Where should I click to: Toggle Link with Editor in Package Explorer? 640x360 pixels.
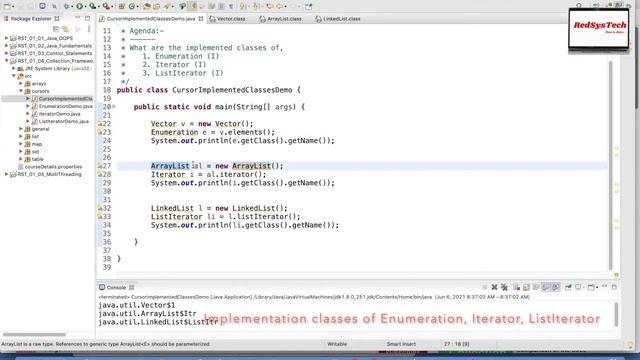tap(65, 29)
